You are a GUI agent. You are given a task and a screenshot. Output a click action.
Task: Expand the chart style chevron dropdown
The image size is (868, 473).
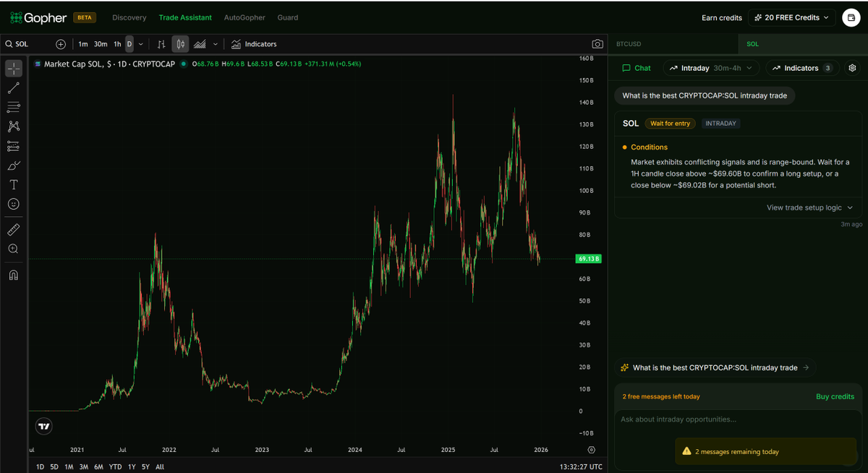[215, 43]
